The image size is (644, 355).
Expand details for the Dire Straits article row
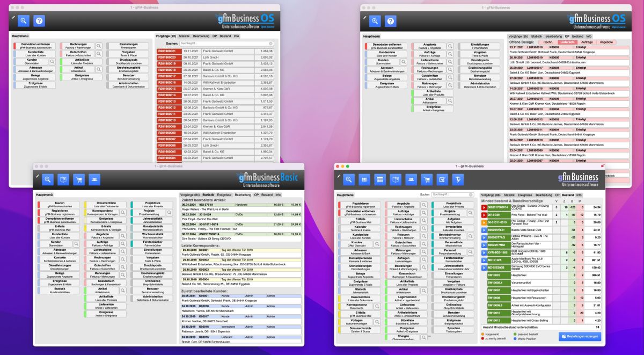click(x=484, y=207)
